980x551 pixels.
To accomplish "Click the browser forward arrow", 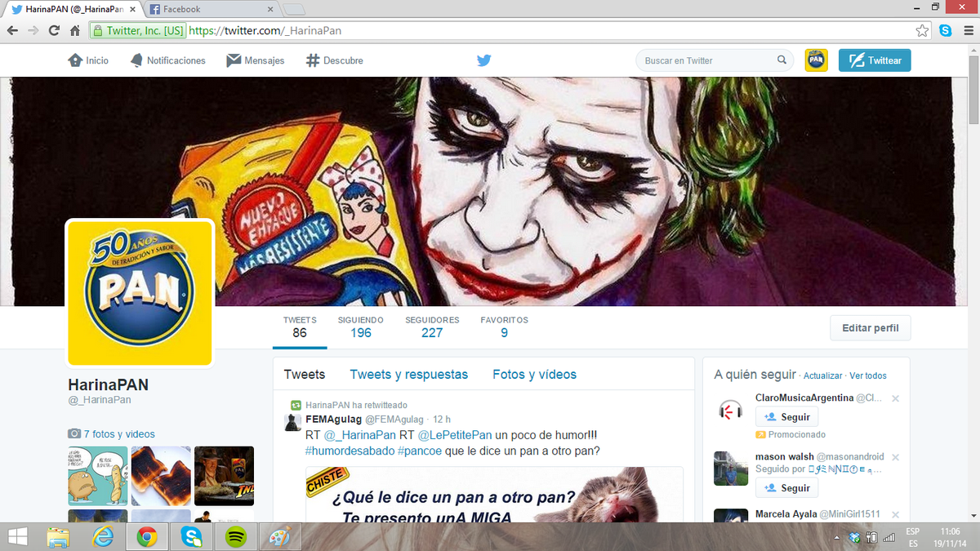I will pyautogui.click(x=33, y=31).
